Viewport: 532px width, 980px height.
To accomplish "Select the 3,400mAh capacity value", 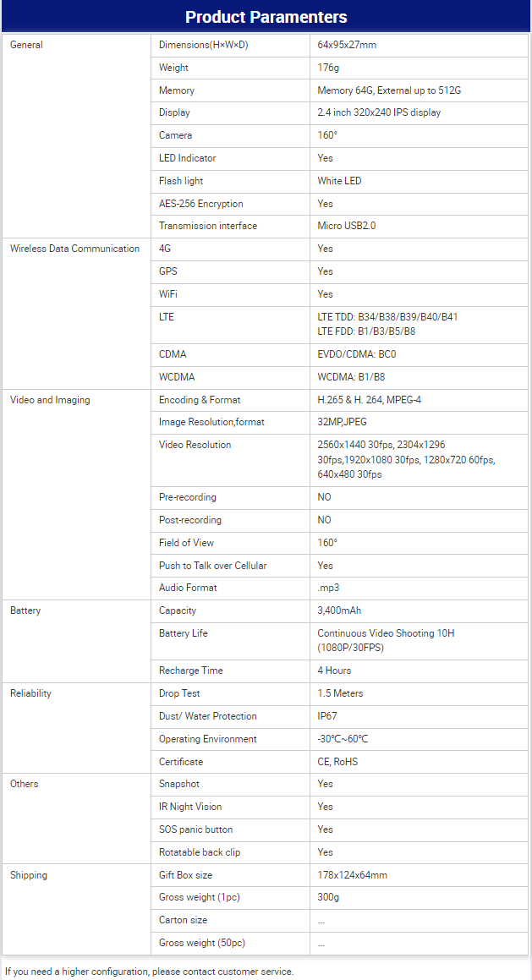I will coord(339,610).
